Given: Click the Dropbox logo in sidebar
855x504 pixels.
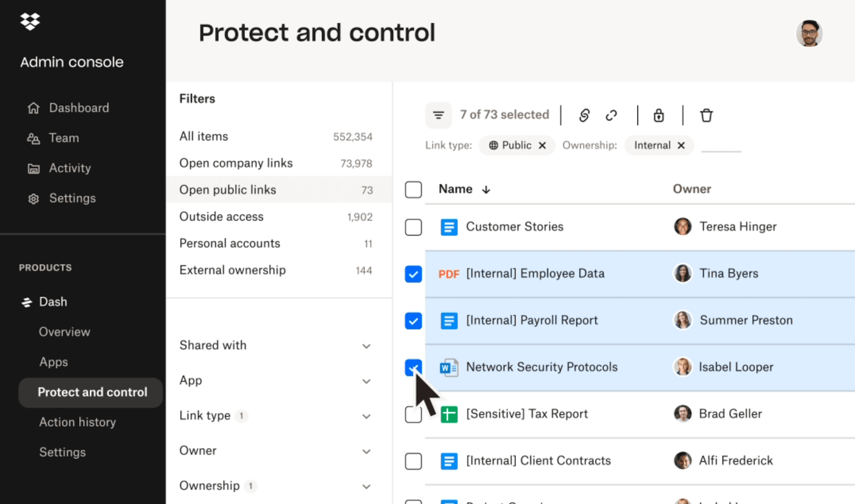Looking at the screenshot, I should pyautogui.click(x=29, y=21).
